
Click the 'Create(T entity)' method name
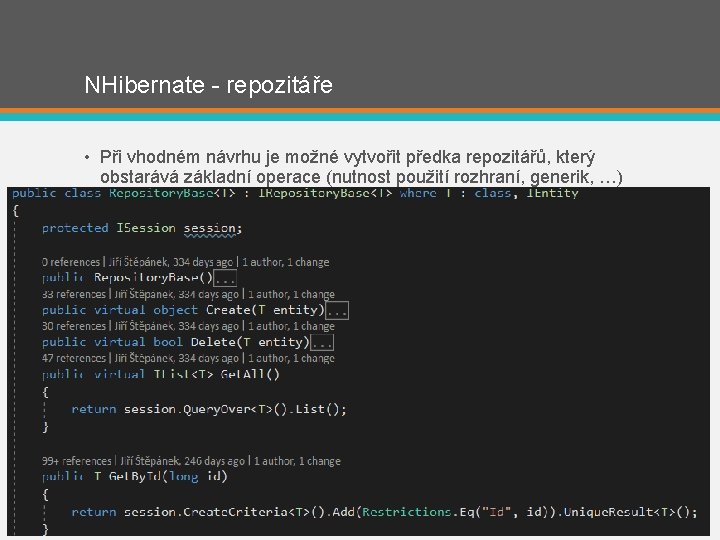[x=265, y=310]
